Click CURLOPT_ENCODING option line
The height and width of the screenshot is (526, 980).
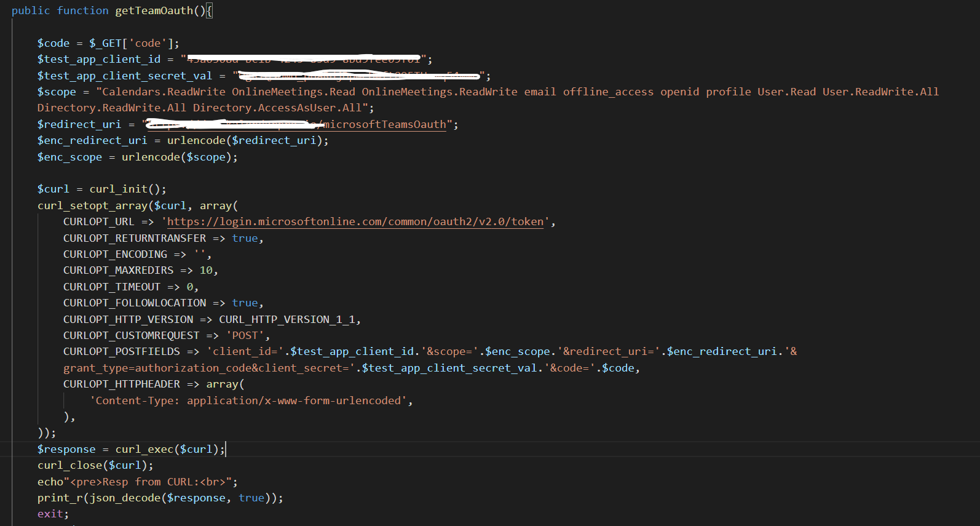137,254
